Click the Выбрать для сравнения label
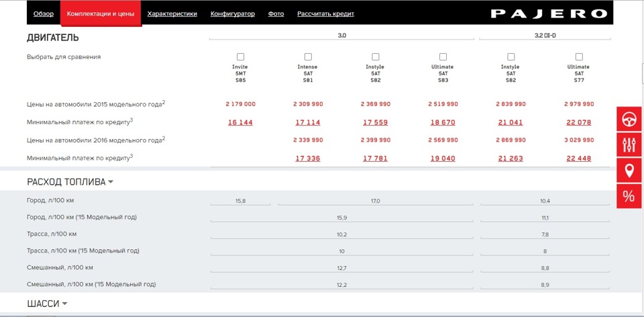This screenshot has width=644, height=317. [x=64, y=56]
